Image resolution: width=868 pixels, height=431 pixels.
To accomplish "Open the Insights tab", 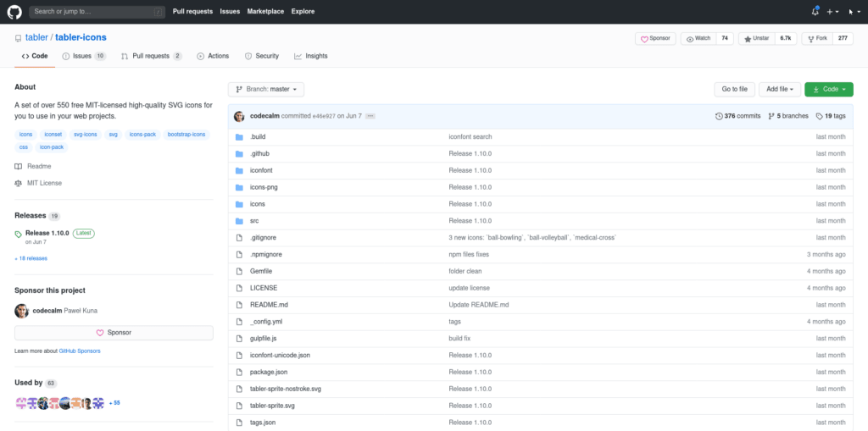I will (x=310, y=56).
